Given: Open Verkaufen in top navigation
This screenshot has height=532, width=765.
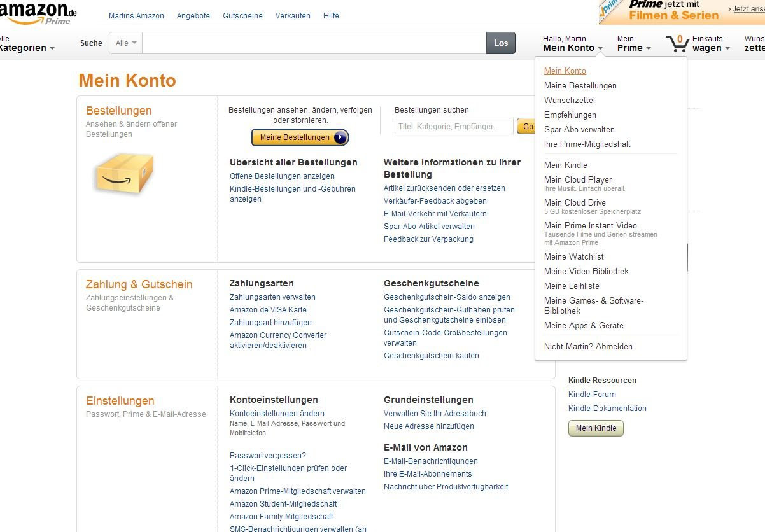Looking at the screenshot, I should coord(293,16).
